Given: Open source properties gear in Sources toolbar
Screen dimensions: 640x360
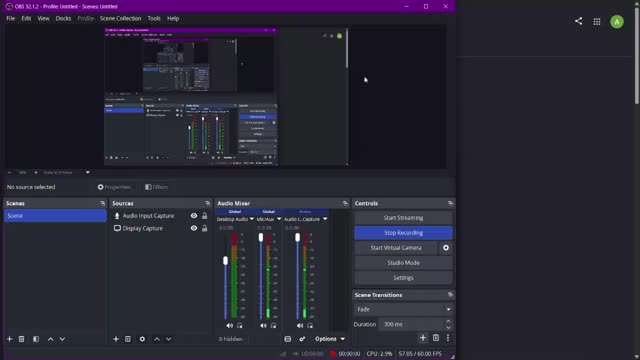Looking at the screenshot, I should (x=142, y=339).
